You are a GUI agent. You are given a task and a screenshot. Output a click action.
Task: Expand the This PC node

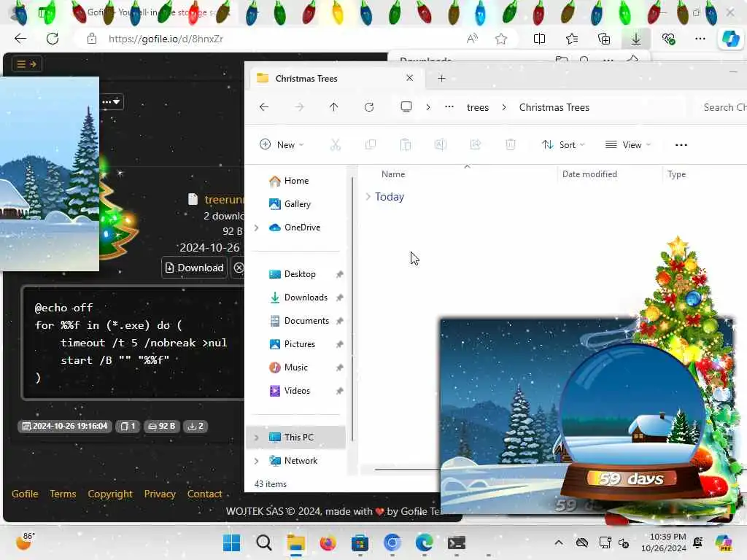pos(256,437)
